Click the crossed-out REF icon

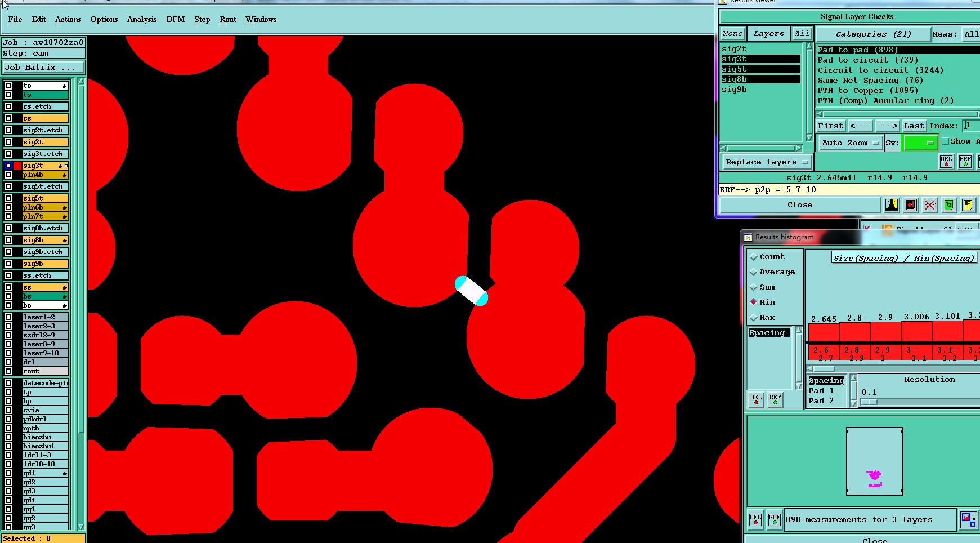coord(930,205)
